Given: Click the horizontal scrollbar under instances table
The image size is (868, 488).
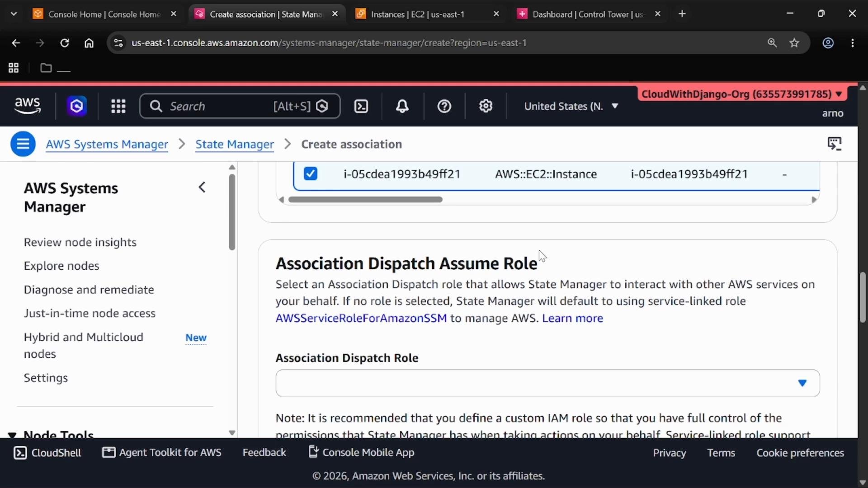Looking at the screenshot, I should coord(365,199).
